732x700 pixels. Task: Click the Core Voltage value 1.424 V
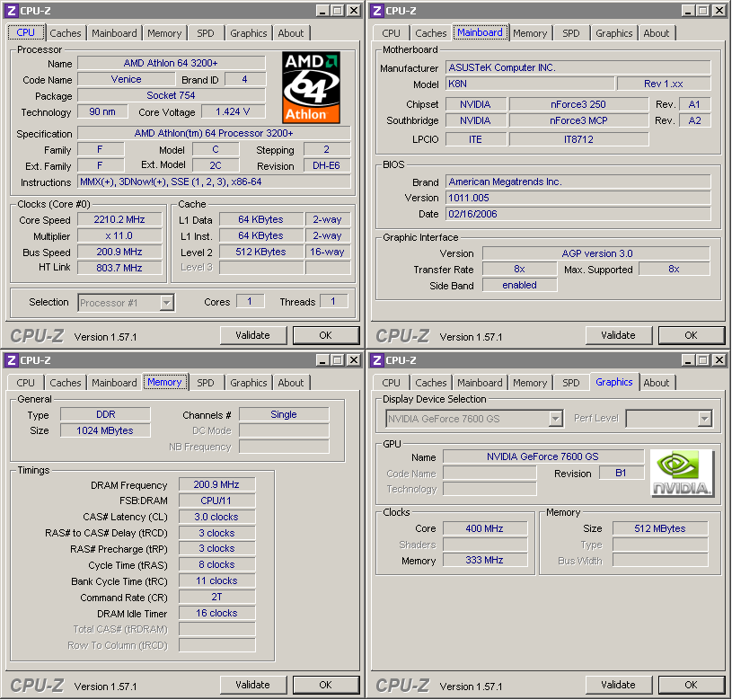tap(233, 111)
